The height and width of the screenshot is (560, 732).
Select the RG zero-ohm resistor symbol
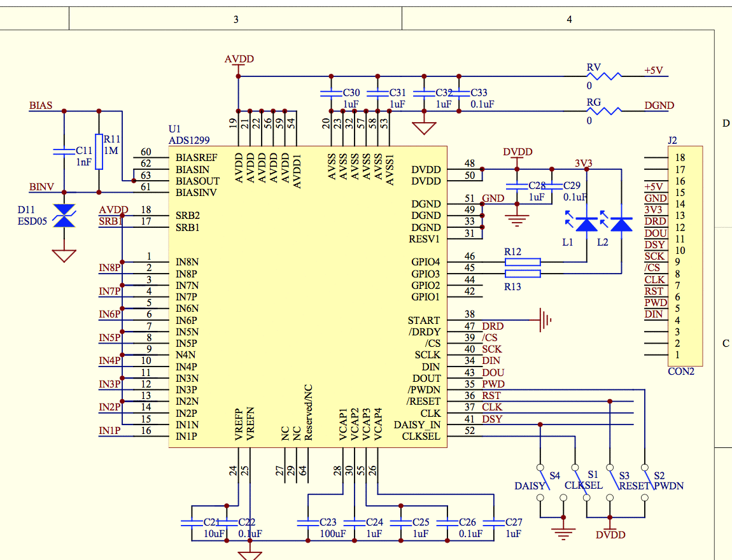604,111
